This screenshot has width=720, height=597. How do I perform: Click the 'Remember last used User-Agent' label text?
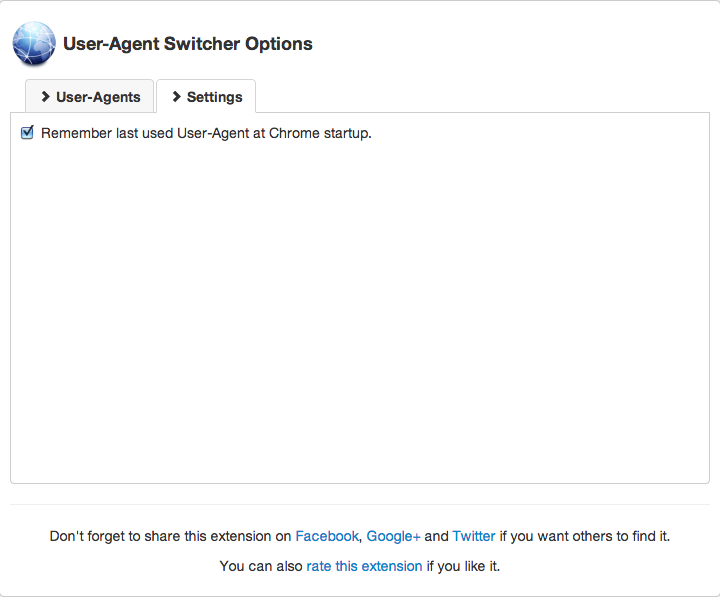pos(150,133)
